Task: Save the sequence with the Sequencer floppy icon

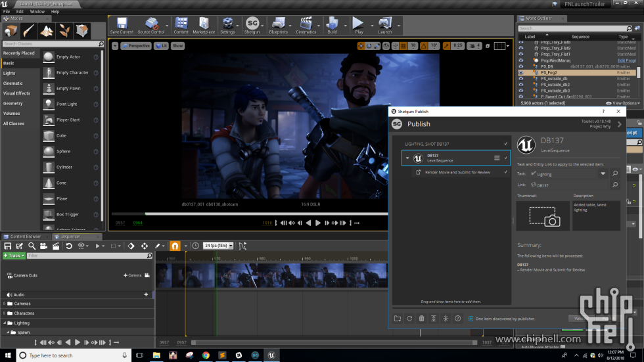Action: click(x=8, y=246)
